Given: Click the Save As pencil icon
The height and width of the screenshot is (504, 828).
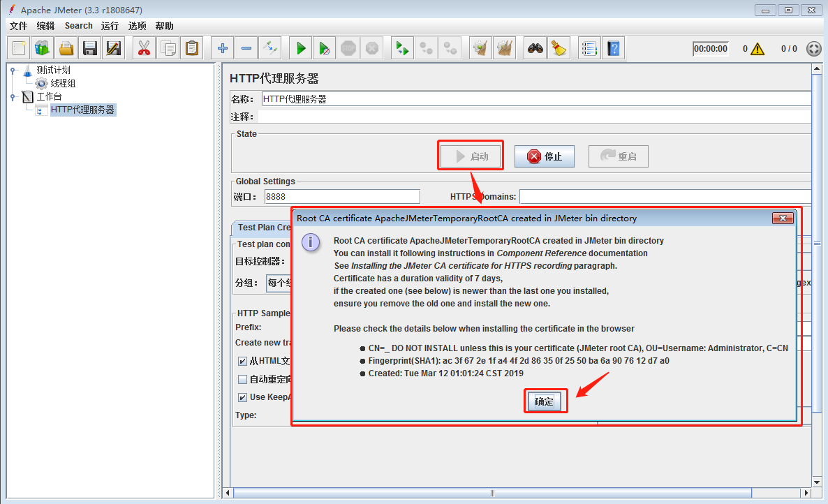Looking at the screenshot, I should coord(114,49).
